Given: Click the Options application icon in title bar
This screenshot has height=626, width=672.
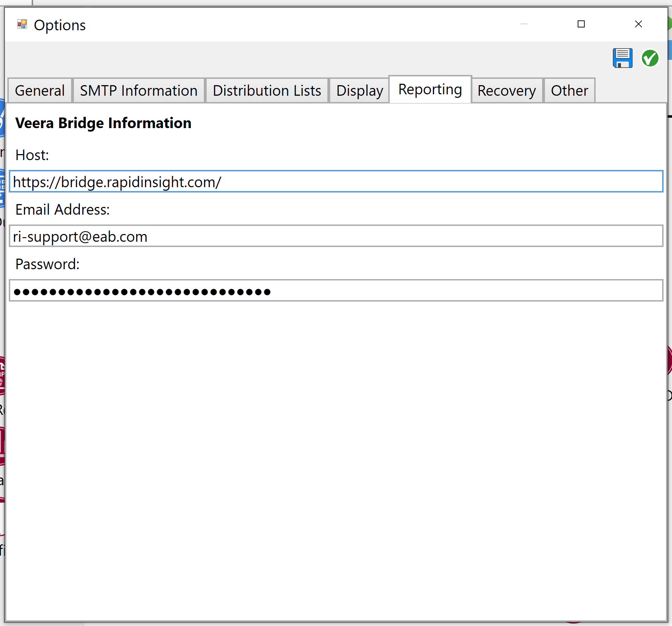Looking at the screenshot, I should tap(22, 24).
